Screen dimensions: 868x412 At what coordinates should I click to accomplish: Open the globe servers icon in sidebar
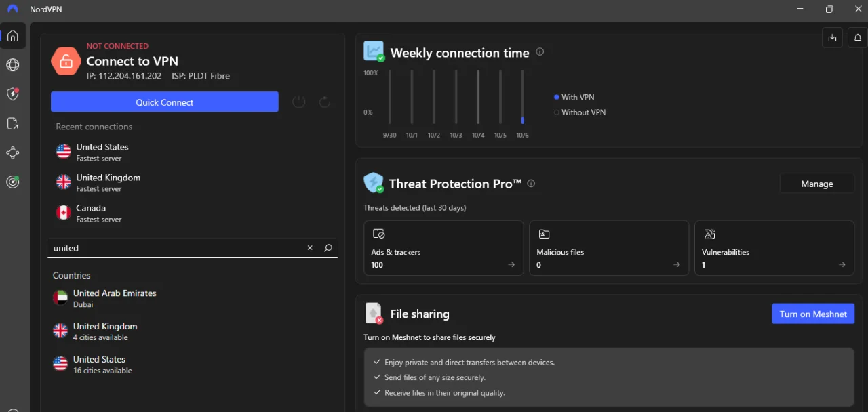tap(12, 65)
